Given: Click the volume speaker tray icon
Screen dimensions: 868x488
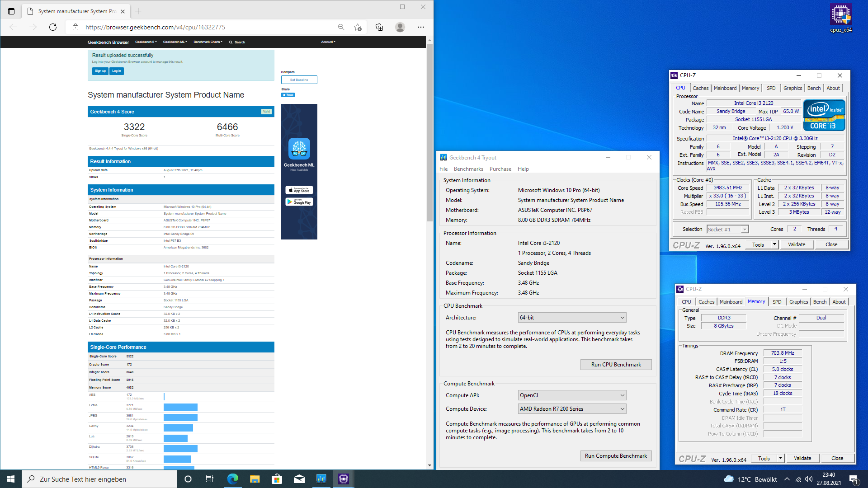Looking at the screenshot, I should pyautogui.click(x=809, y=479).
